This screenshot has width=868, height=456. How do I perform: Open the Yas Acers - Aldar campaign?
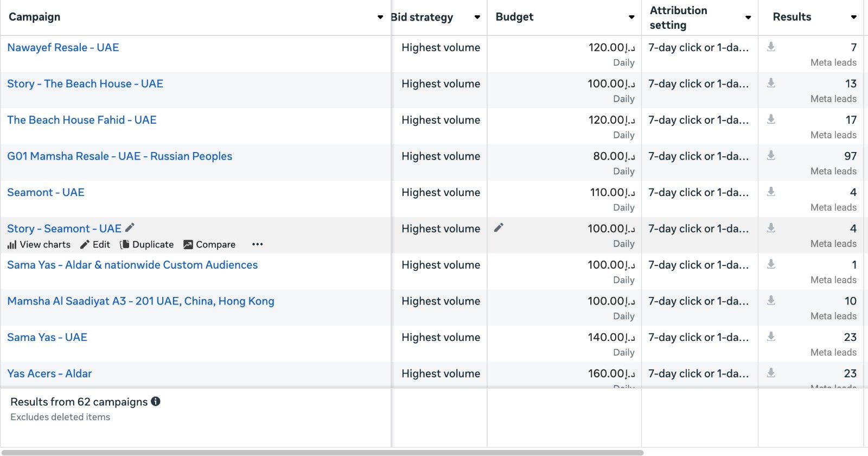pos(49,373)
